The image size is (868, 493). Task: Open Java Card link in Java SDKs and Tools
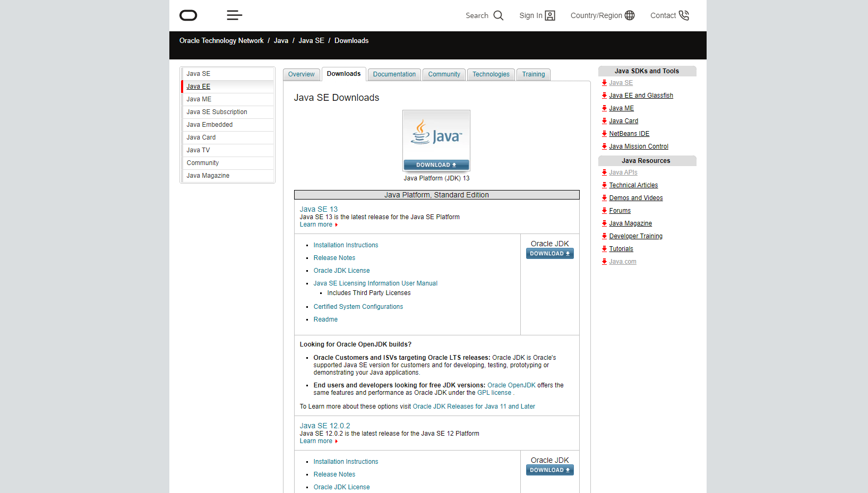[x=624, y=121]
